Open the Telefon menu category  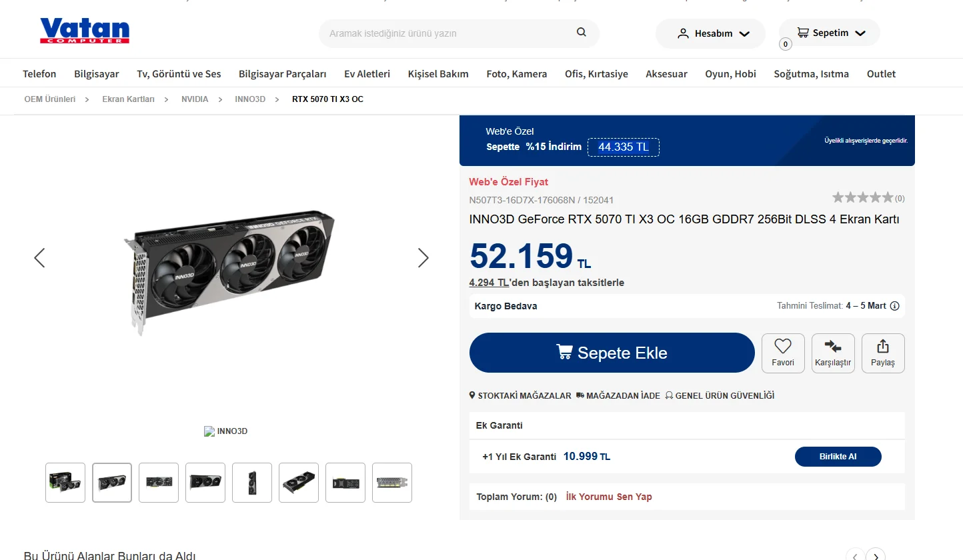[39, 74]
